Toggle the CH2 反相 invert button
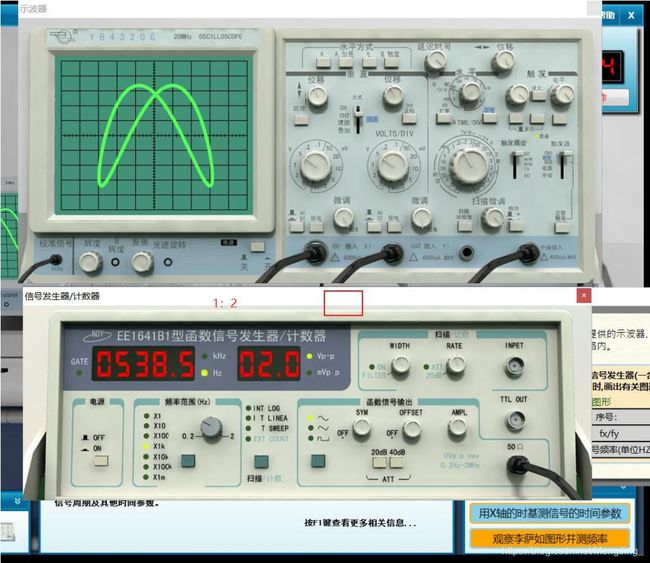The height and width of the screenshot is (563, 650). point(409,119)
